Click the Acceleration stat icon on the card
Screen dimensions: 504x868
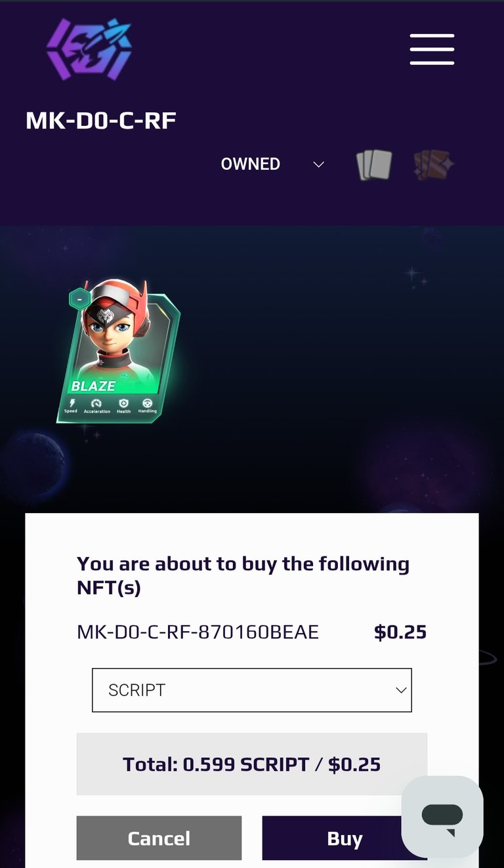[x=96, y=406]
